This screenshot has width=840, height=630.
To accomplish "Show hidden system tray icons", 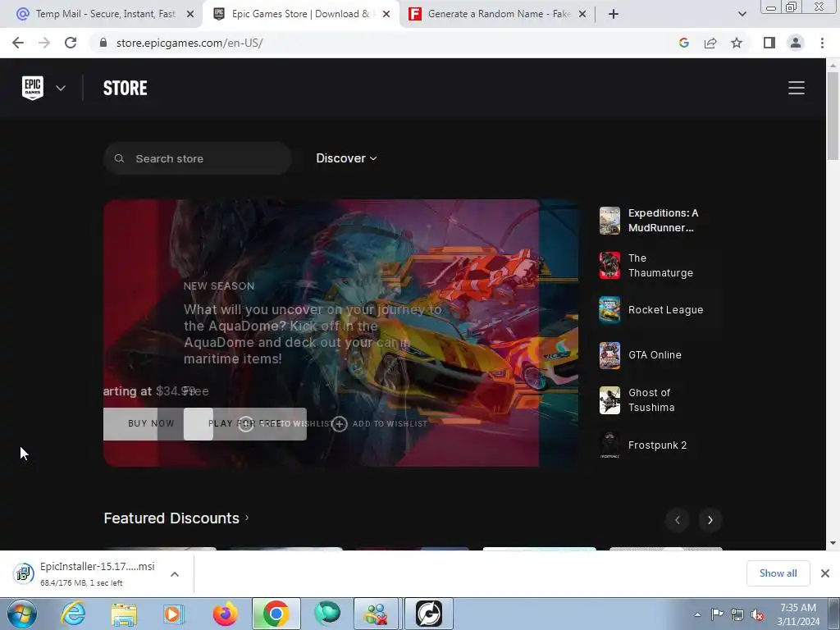I will click(x=697, y=614).
